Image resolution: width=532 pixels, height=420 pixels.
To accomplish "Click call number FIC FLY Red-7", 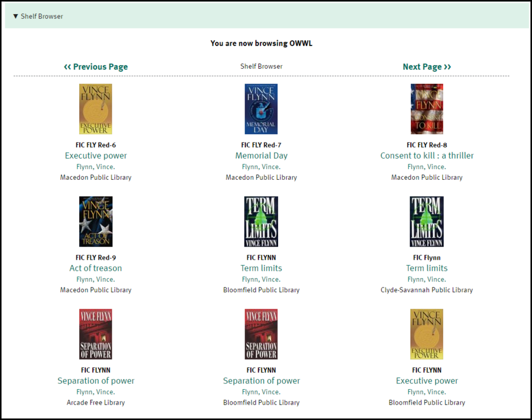I will (261, 145).
